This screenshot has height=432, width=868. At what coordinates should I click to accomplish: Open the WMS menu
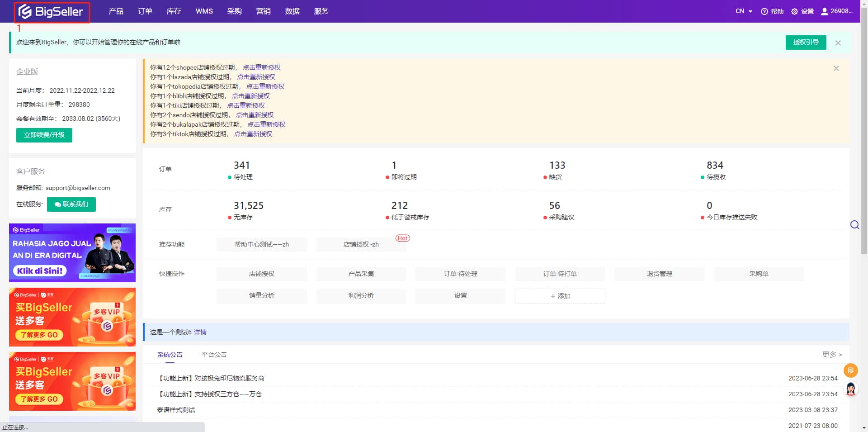click(204, 11)
